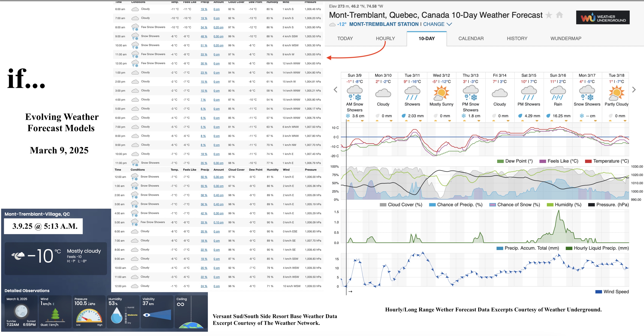This screenshot has height=336, width=644.
Task: Select Wed 3/12 Mostly Sunny icon
Action: 441,92
